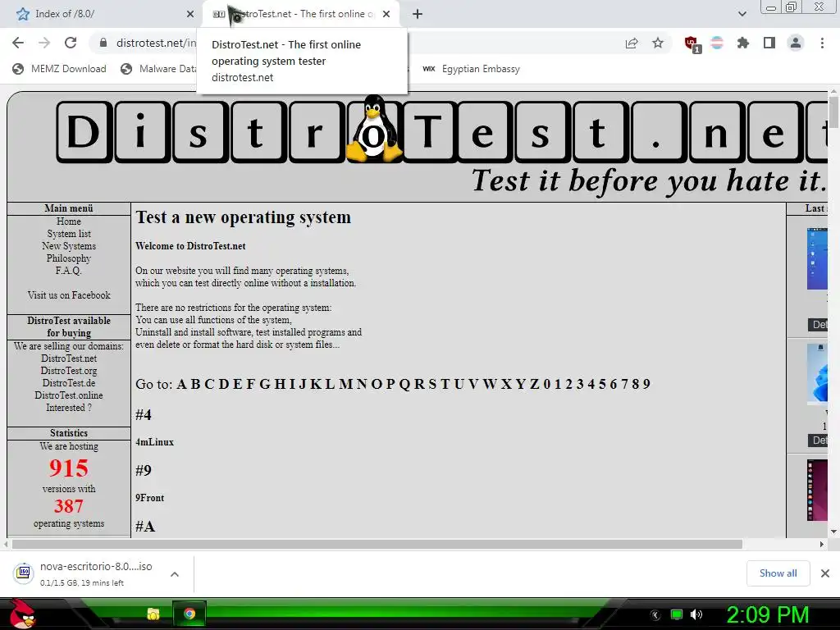
Task: Open the first Last systems screenshot thumbnail
Action: (x=817, y=258)
